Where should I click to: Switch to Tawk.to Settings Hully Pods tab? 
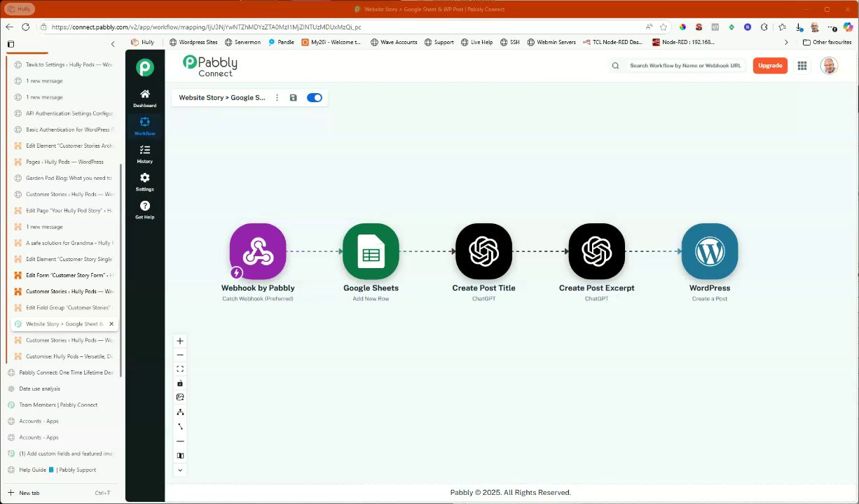pos(64,64)
